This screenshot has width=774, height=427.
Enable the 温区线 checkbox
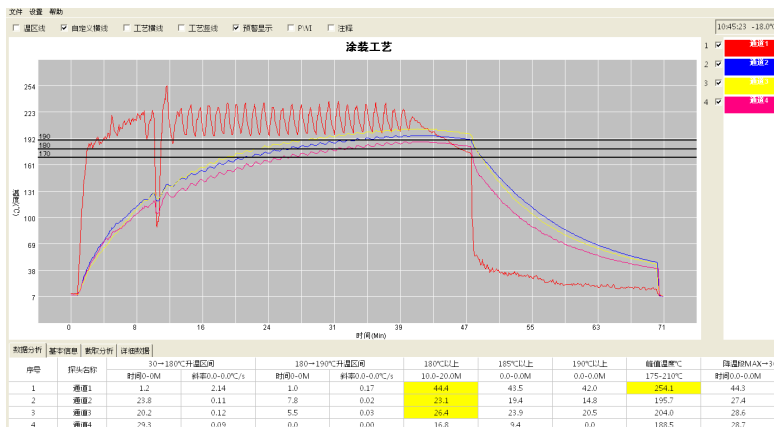tap(15, 28)
